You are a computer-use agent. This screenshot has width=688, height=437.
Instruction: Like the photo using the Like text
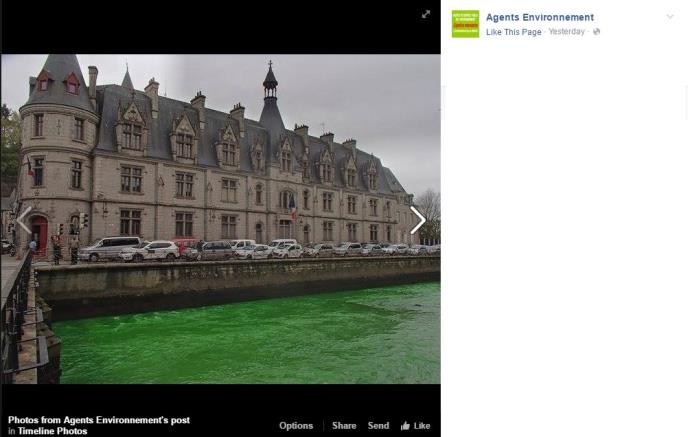[x=422, y=426]
